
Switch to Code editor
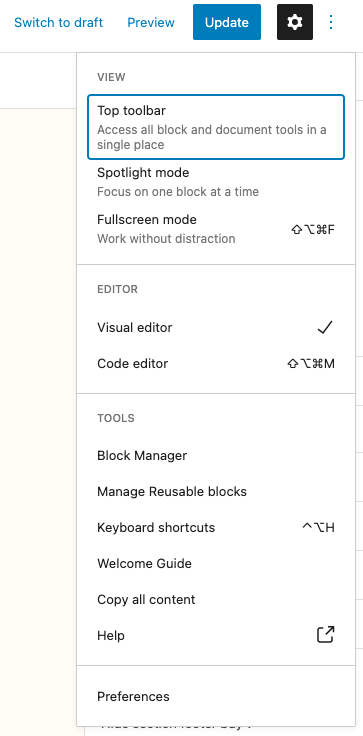click(x=216, y=363)
